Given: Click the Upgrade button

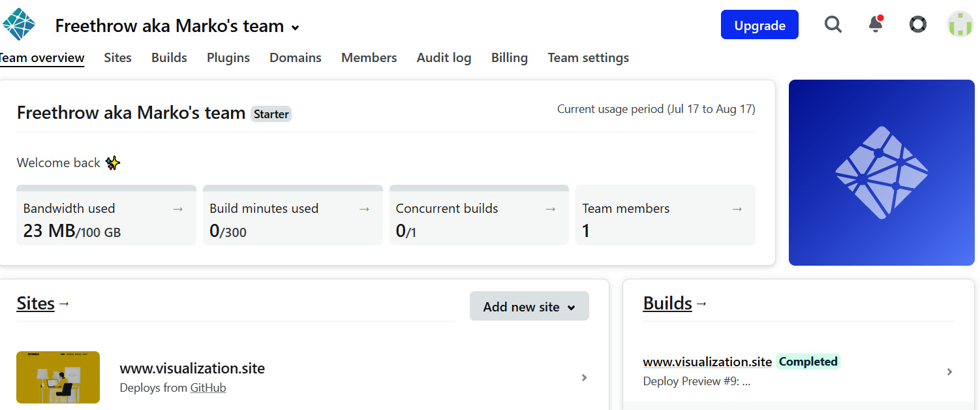Looking at the screenshot, I should tap(759, 24).
